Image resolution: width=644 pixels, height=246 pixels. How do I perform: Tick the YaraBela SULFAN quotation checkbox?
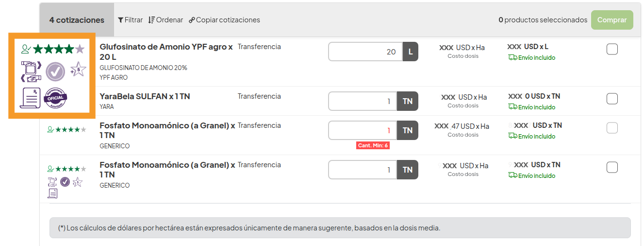(x=612, y=99)
